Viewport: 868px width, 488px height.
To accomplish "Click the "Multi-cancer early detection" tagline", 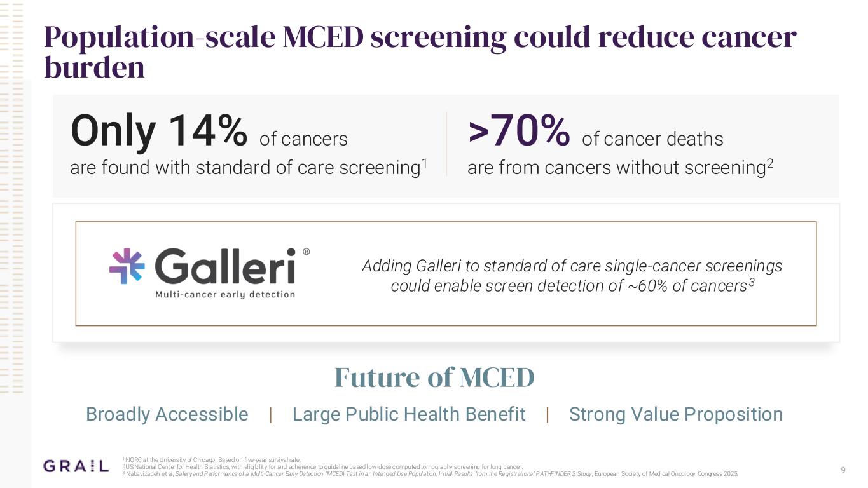I will pos(225,294).
